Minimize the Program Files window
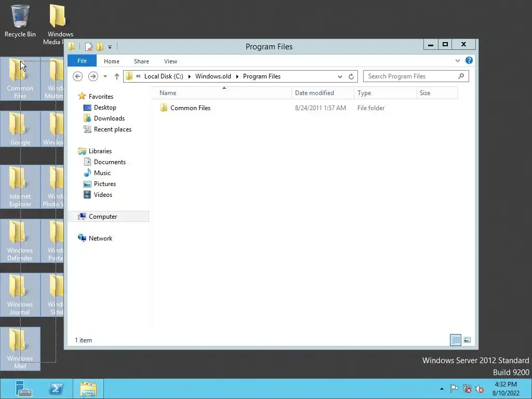This screenshot has height=399, width=532. 431,45
